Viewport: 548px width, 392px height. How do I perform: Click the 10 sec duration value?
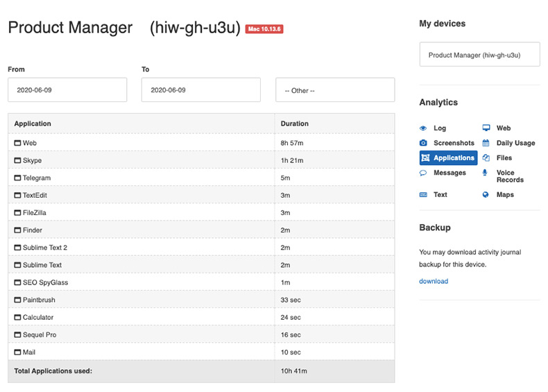(291, 352)
